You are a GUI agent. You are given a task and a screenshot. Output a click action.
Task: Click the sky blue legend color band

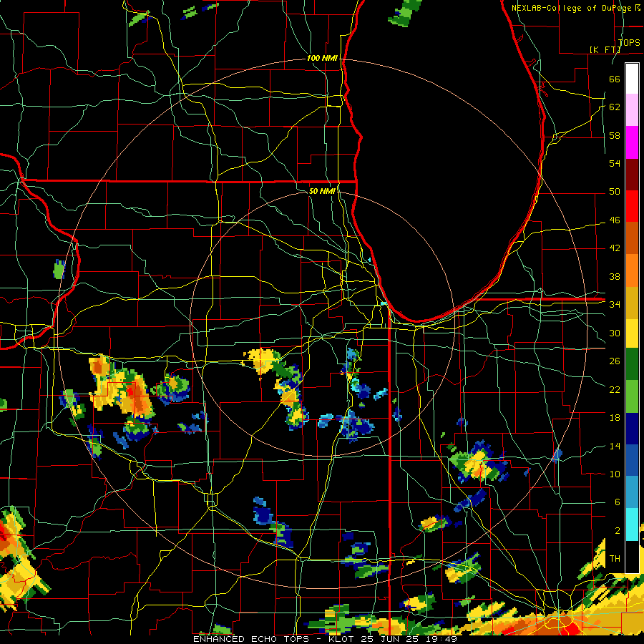point(632,492)
